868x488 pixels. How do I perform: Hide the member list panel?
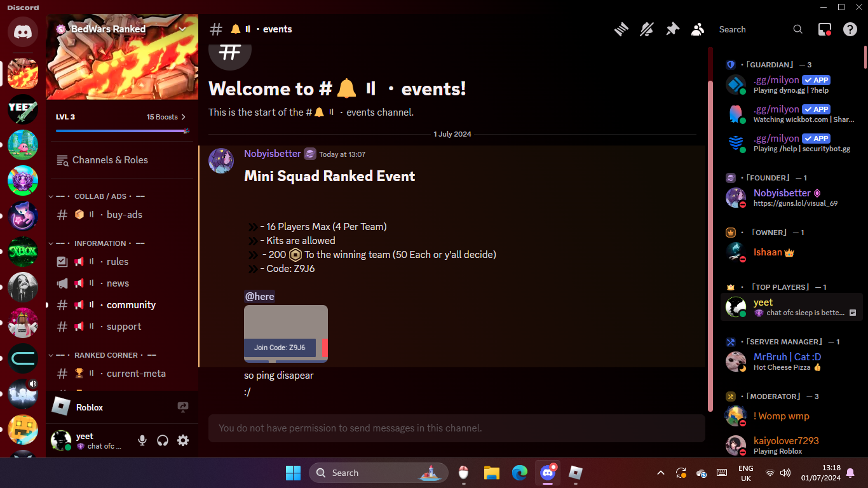pos(698,29)
